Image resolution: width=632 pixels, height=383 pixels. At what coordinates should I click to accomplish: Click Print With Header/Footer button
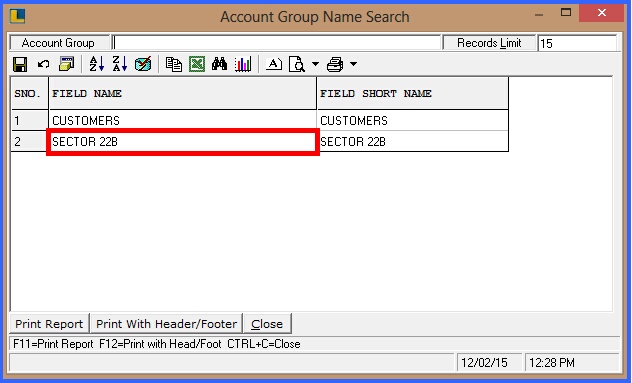click(166, 324)
